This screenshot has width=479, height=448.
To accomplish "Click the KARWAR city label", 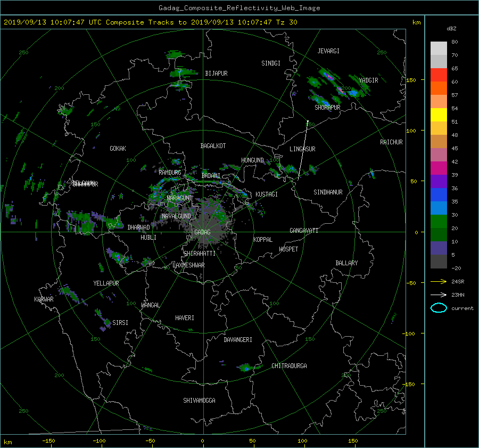I will [x=44, y=299].
